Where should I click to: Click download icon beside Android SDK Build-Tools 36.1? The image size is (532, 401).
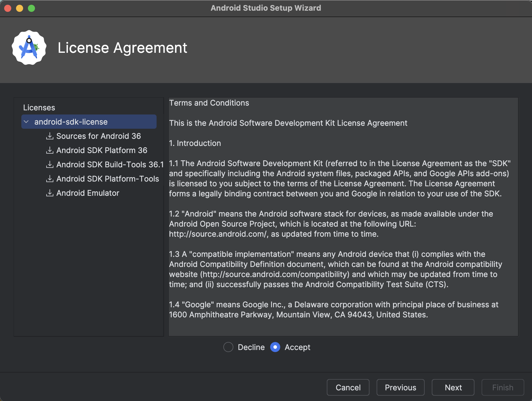[x=50, y=165]
